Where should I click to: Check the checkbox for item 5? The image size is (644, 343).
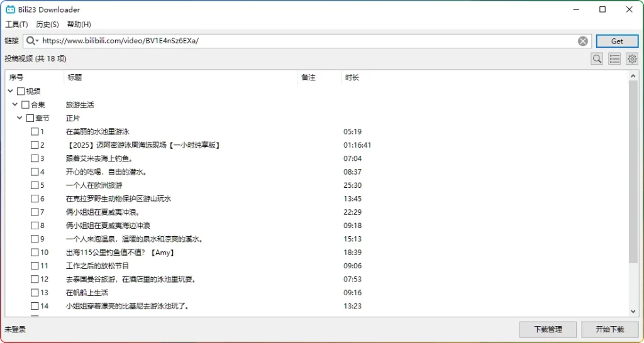tap(35, 185)
